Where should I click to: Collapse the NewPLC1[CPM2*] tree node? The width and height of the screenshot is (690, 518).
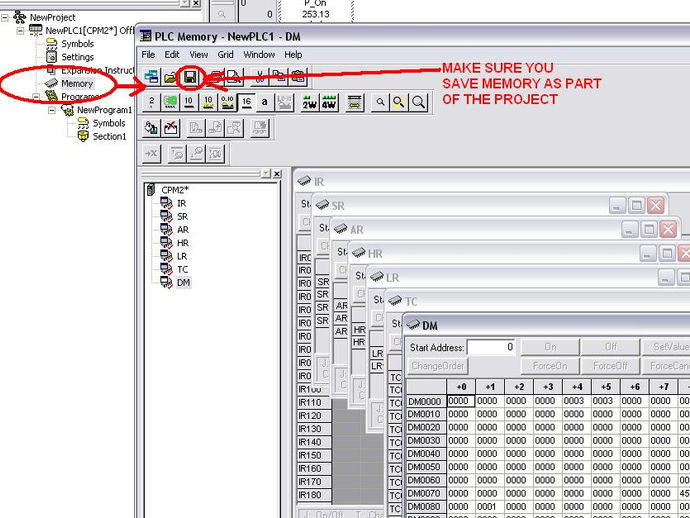pos(20,31)
